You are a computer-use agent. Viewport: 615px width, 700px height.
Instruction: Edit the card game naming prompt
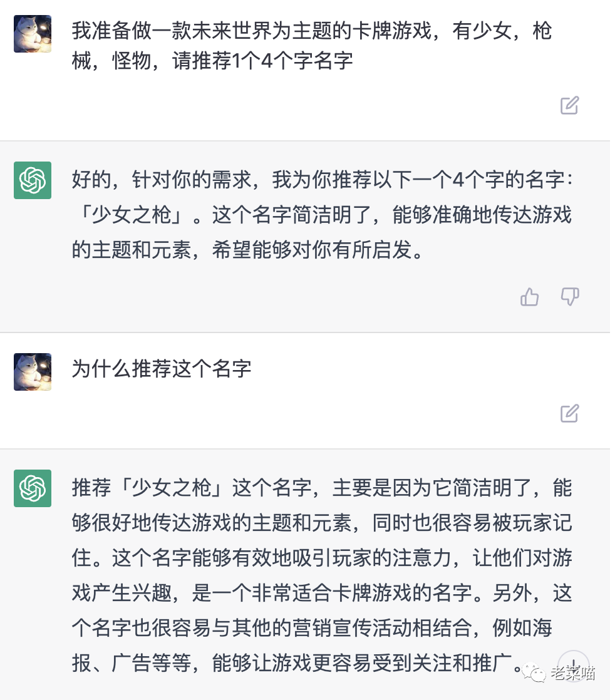click(569, 105)
